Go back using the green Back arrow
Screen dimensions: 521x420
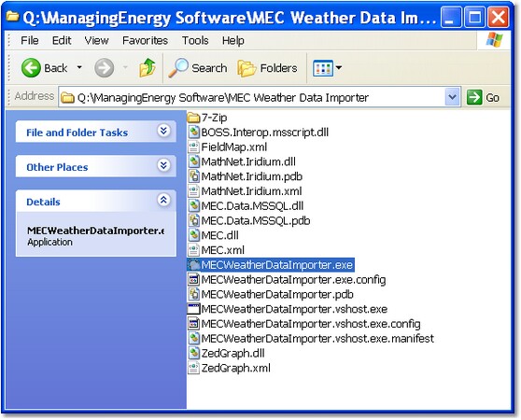point(31,68)
